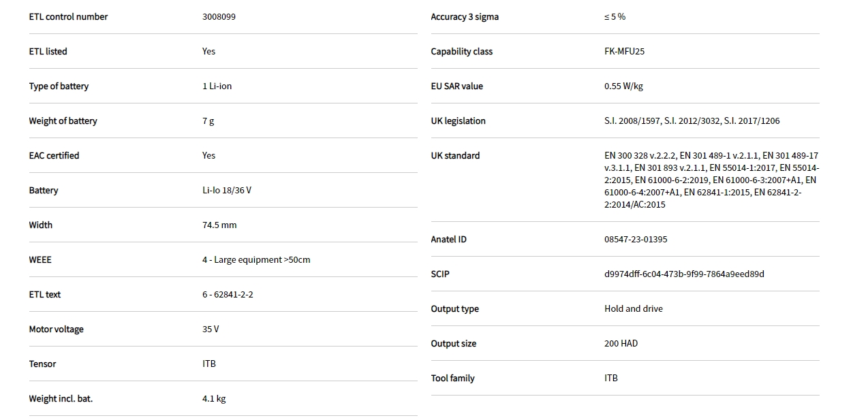
Task: Click the Output type value Hold and drive
Action: 633,309
